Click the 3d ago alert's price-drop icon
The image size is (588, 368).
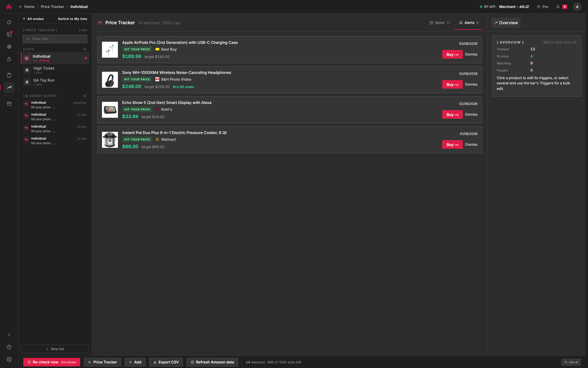tap(26, 140)
